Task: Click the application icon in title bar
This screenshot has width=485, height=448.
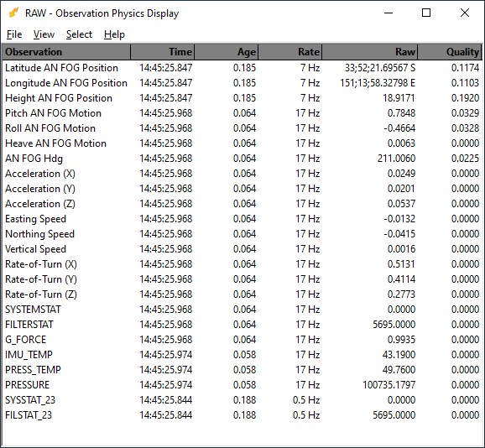Action: 14,13
